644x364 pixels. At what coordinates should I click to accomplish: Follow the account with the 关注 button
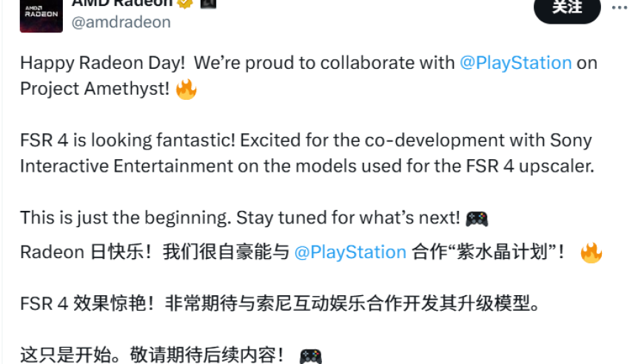pos(567,9)
